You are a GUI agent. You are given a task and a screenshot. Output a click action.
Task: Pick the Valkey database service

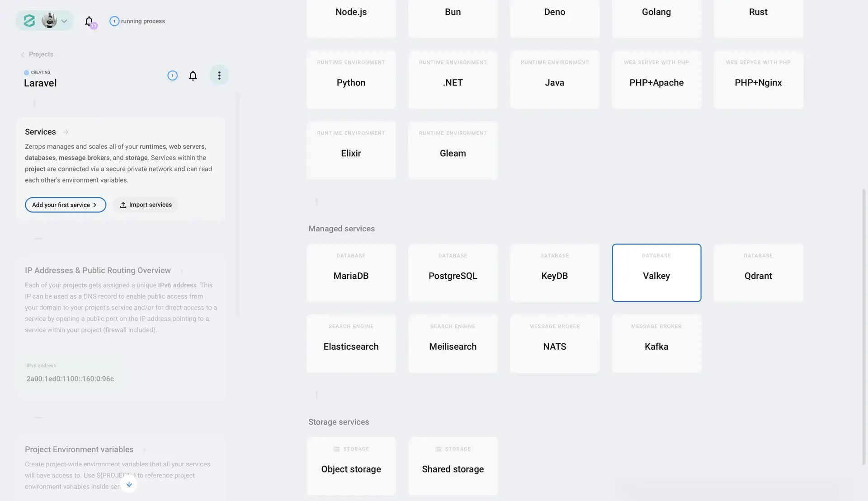[x=656, y=273]
